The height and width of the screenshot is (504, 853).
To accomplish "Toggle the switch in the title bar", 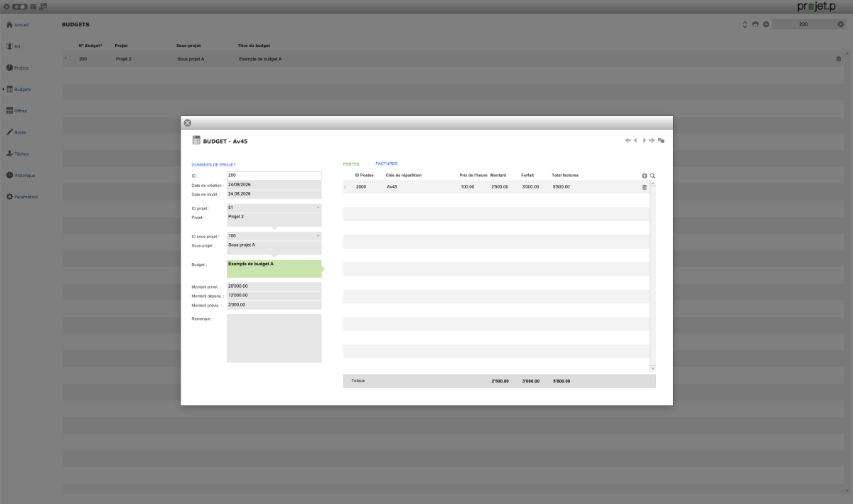I will click(x=20, y=6).
